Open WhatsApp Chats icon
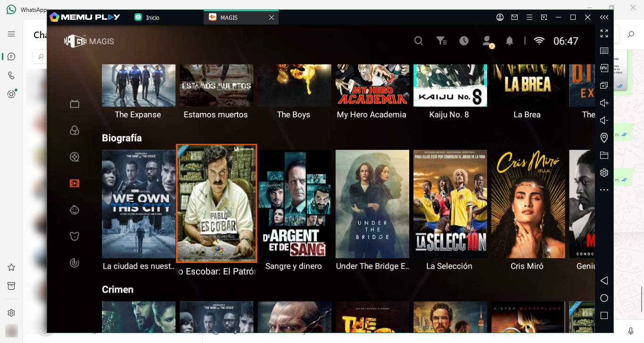Screen dimensions: 644x343 pos(11,57)
